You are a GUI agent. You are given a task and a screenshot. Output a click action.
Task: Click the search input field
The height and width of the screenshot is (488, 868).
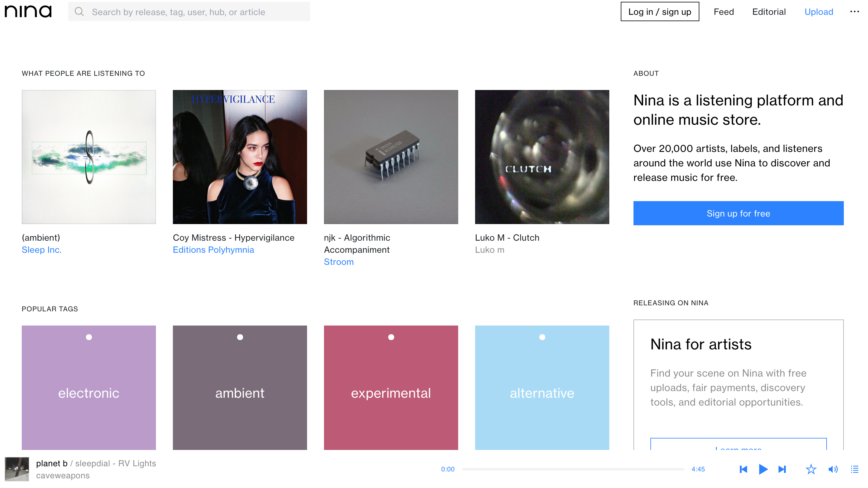[189, 12]
